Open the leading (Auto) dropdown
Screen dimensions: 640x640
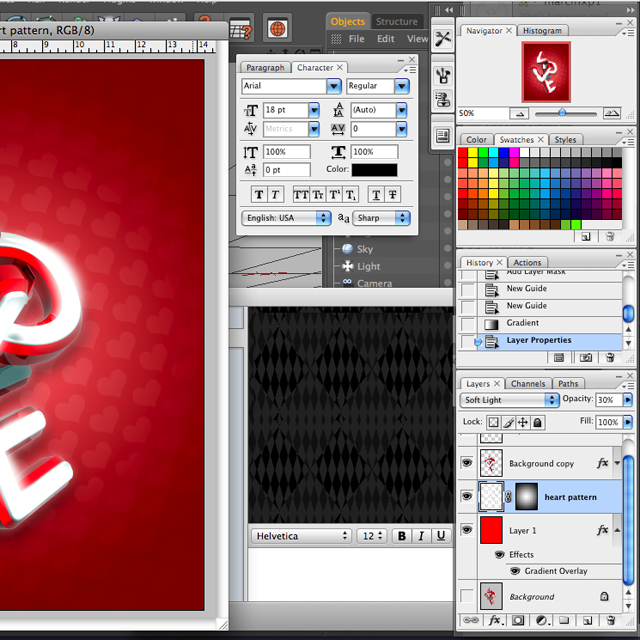(x=402, y=110)
